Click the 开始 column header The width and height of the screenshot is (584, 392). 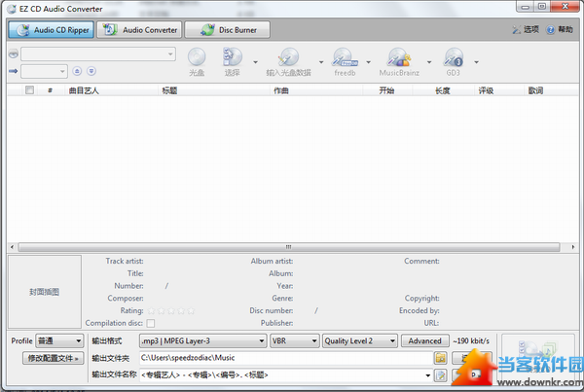point(386,90)
